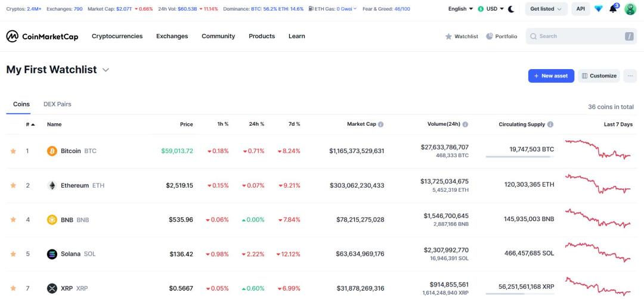Viewport: 644px width, 299px height.
Task: Click the ETH Gas pump icon
Action: pyautogui.click(x=311, y=8)
